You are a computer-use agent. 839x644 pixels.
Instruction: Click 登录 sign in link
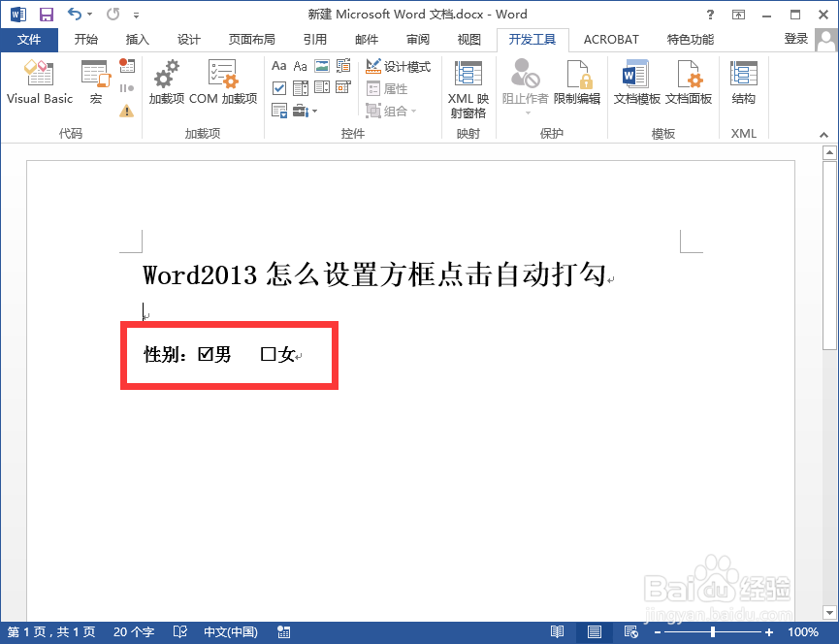click(x=795, y=39)
